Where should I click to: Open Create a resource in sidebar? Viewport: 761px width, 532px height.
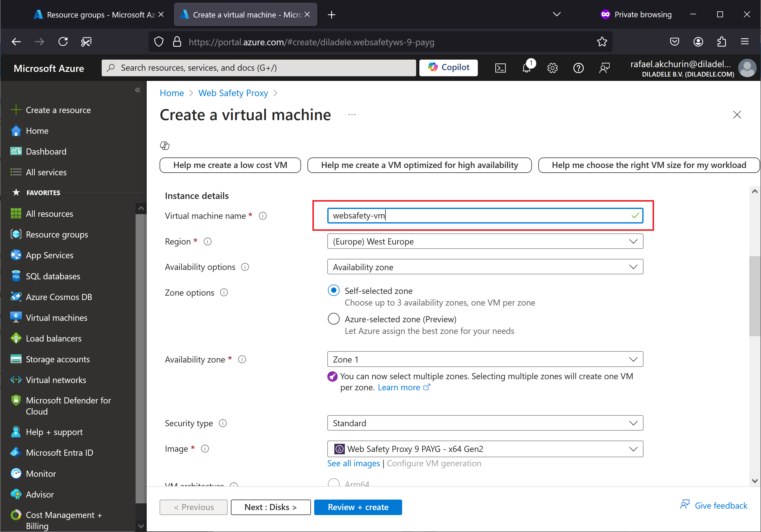[x=58, y=110]
